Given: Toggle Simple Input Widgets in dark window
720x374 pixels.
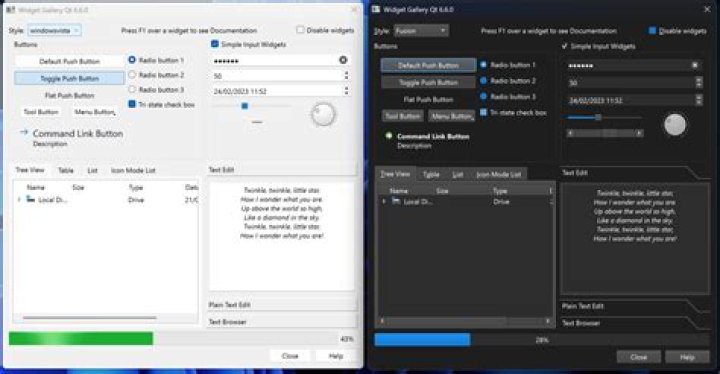Looking at the screenshot, I should (x=565, y=46).
